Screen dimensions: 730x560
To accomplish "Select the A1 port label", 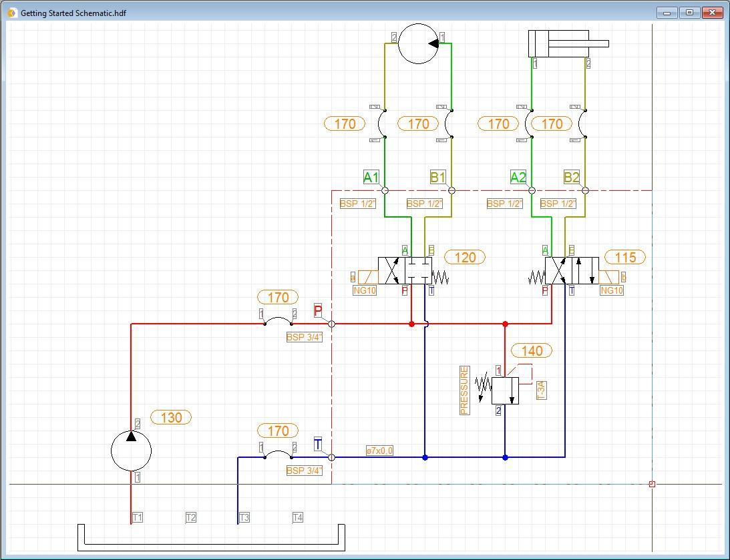I will click(x=372, y=177).
